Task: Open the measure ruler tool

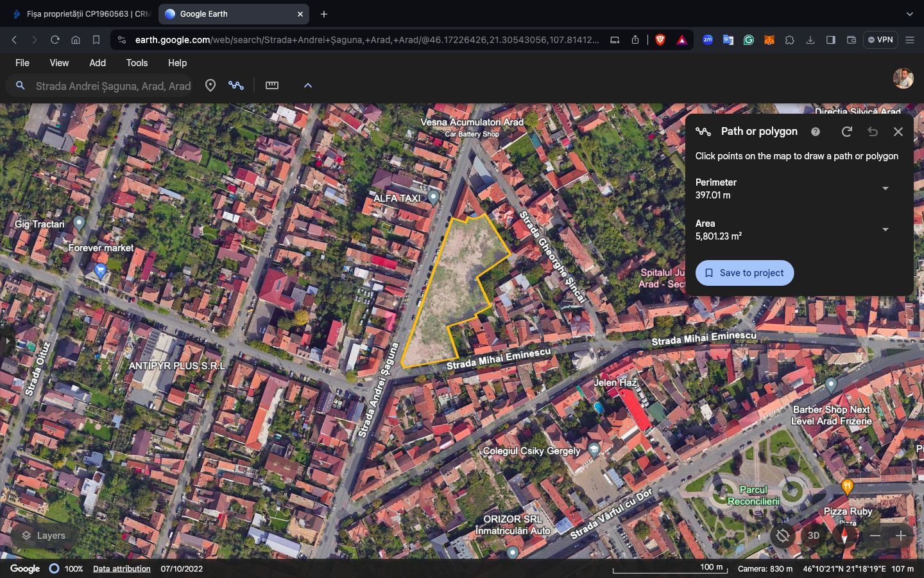Action: coord(272,85)
